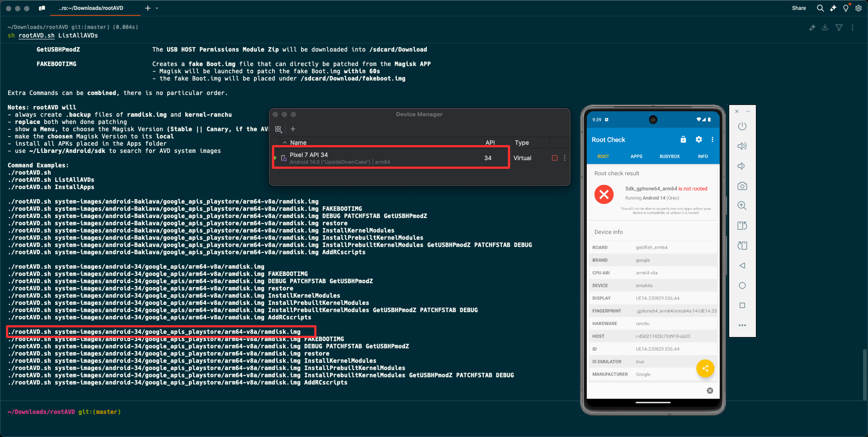Dismiss bottom banner close icon
Screen dimensions: 868x437
point(710,391)
